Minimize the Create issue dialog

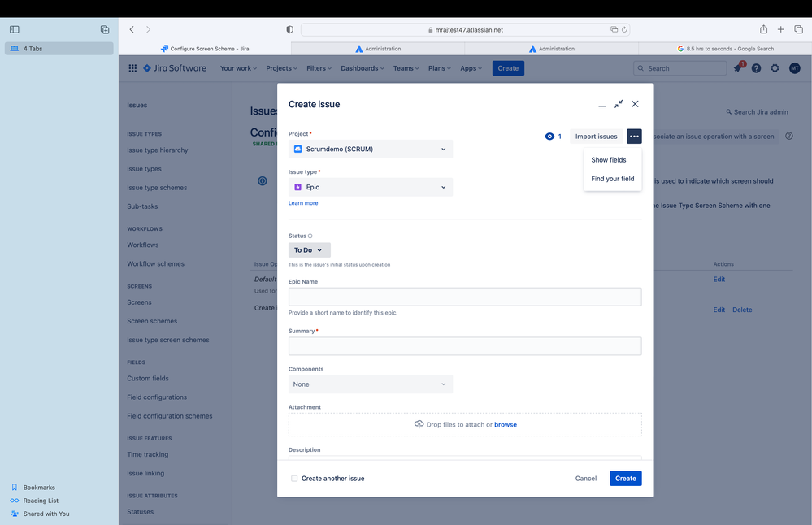coord(601,105)
